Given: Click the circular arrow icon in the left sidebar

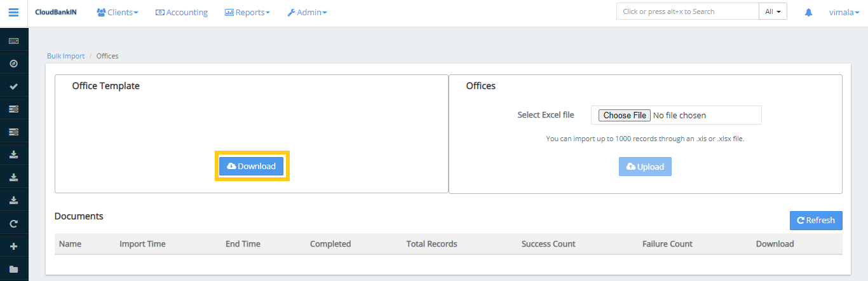Looking at the screenshot, I should click(13, 224).
